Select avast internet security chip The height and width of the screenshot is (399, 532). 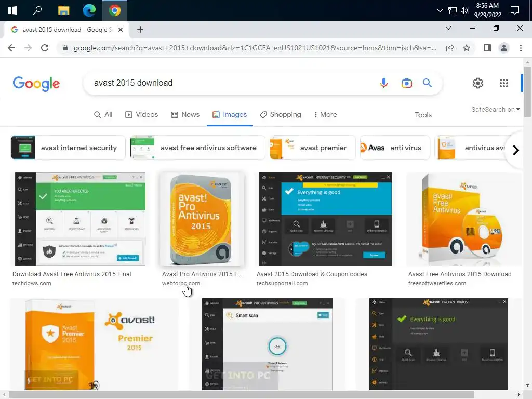point(68,148)
